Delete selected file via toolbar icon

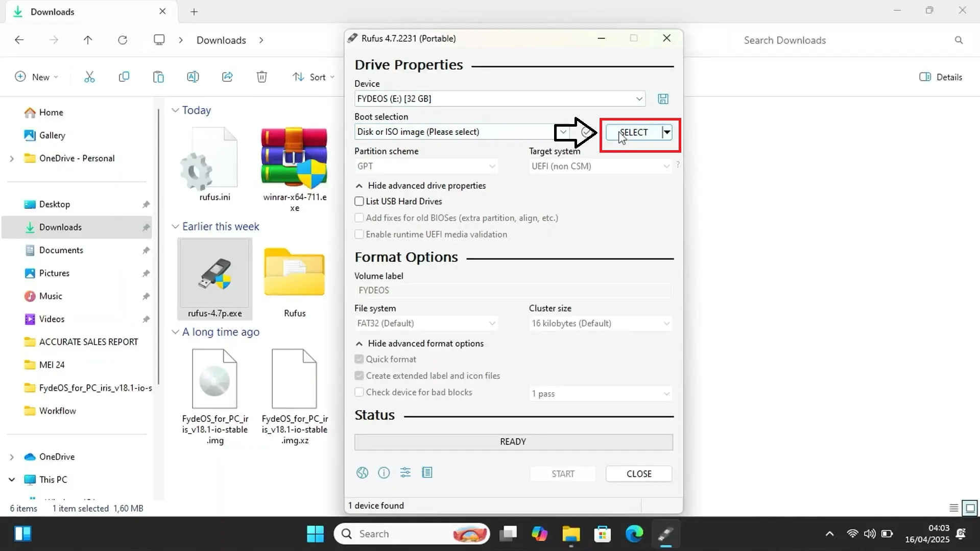[x=261, y=77]
